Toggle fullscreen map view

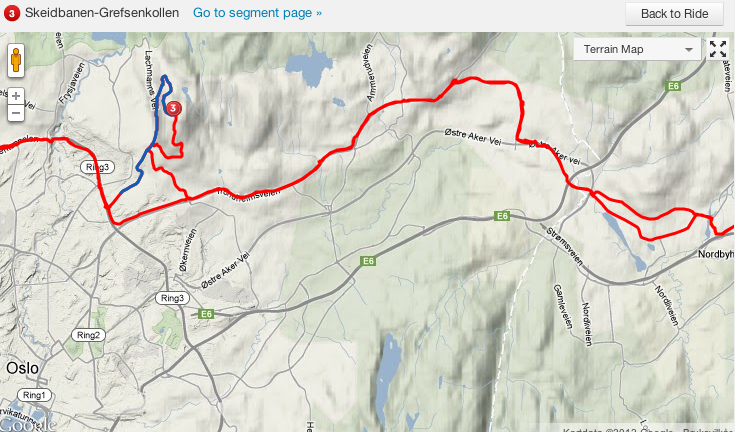(718, 49)
